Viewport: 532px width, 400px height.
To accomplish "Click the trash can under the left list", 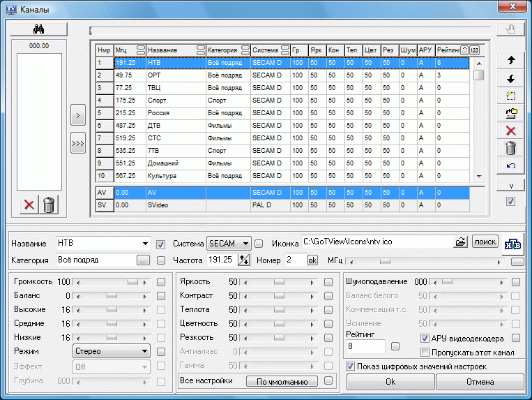I will pyautogui.click(x=49, y=205).
